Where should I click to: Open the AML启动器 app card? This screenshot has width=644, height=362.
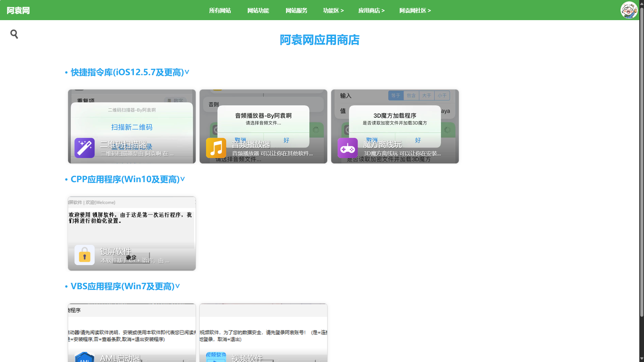click(132, 333)
